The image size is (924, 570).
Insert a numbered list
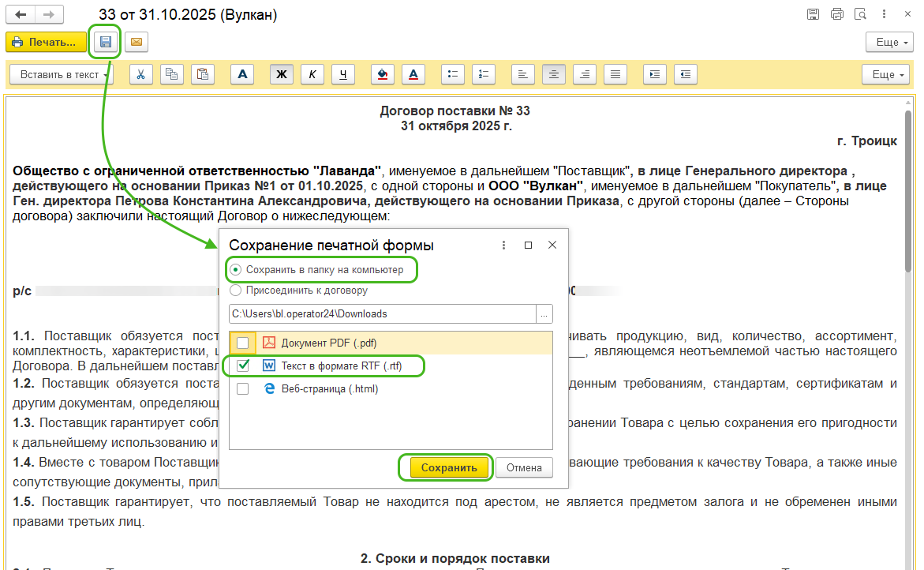click(483, 74)
